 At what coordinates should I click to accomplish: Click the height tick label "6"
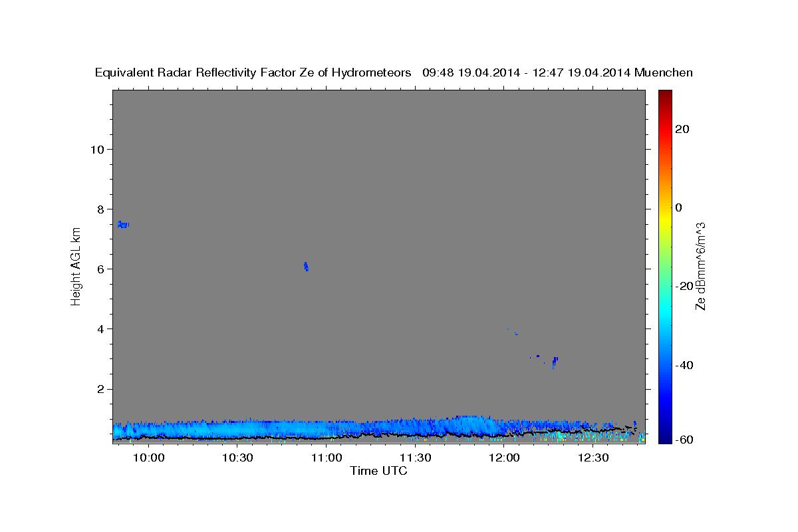[100, 269]
